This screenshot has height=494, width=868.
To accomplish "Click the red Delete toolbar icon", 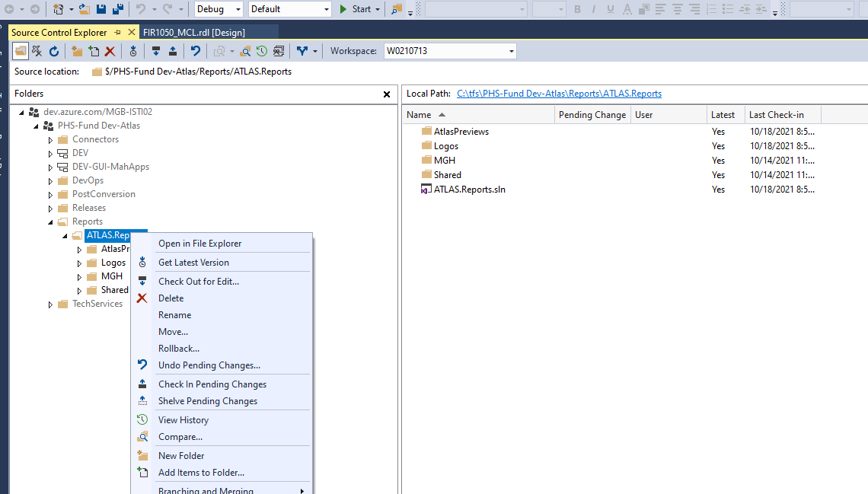I will [x=110, y=51].
